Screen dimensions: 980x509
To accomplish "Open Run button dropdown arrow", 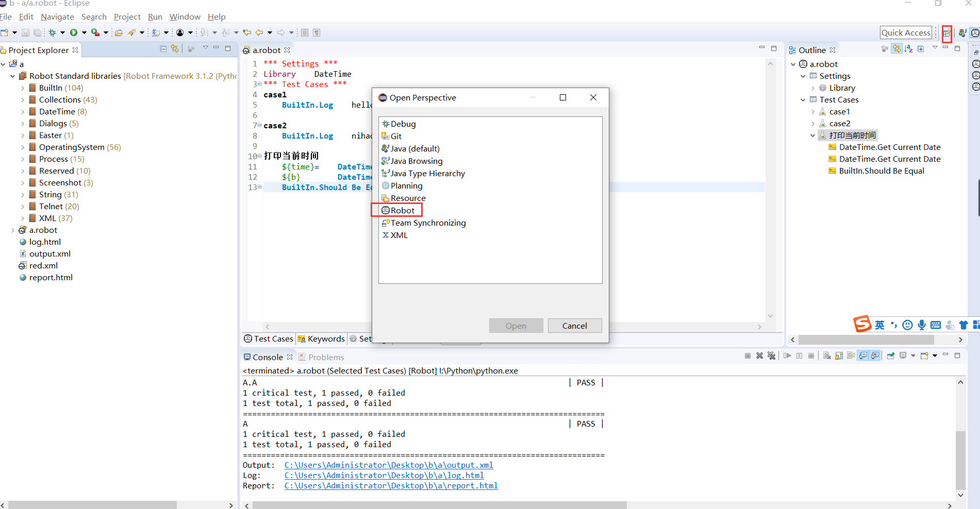I will point(84,32).
